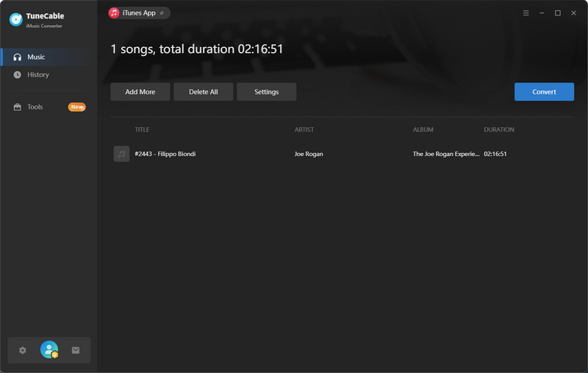Select the track '#2443 - Filippo Biondi'
The image size is (588, 373).
coord(165,154)
